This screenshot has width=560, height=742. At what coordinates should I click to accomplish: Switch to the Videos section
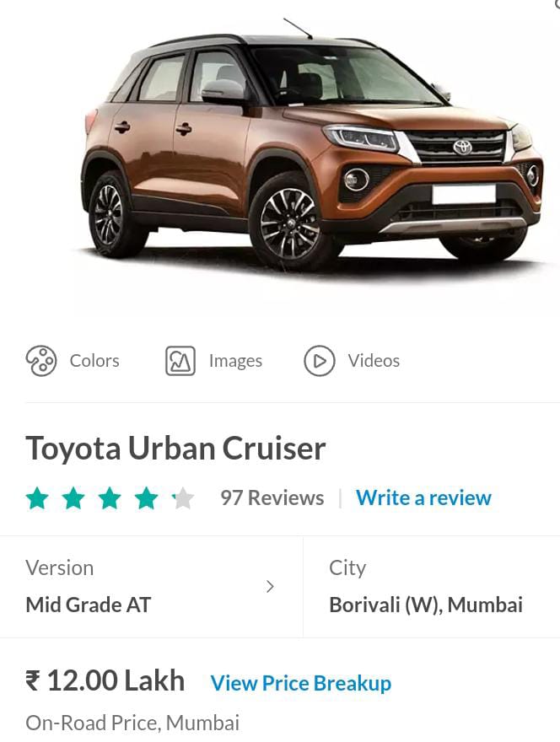374,361
